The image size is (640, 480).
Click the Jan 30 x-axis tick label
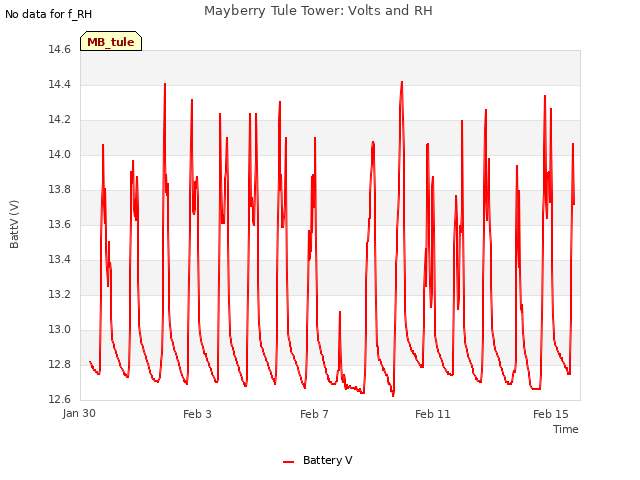pos(79,413)
